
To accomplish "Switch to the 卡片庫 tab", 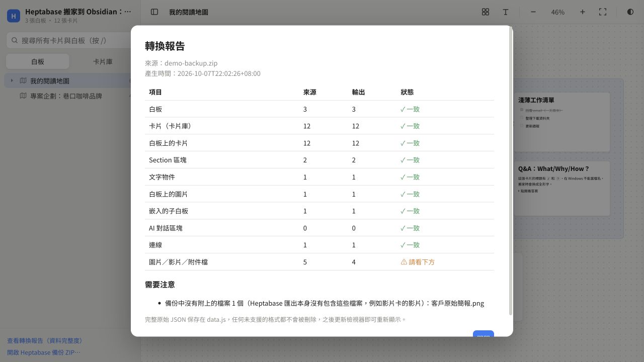I will 103,61.
